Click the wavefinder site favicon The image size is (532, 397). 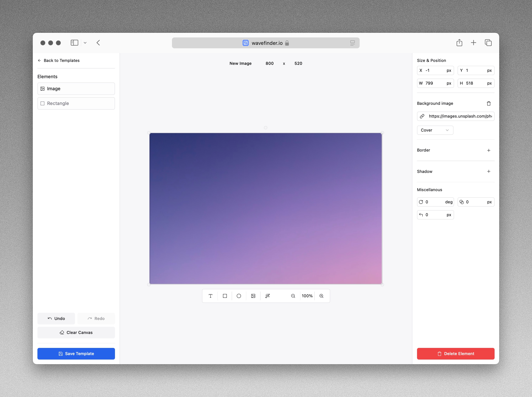click(245, 43)
